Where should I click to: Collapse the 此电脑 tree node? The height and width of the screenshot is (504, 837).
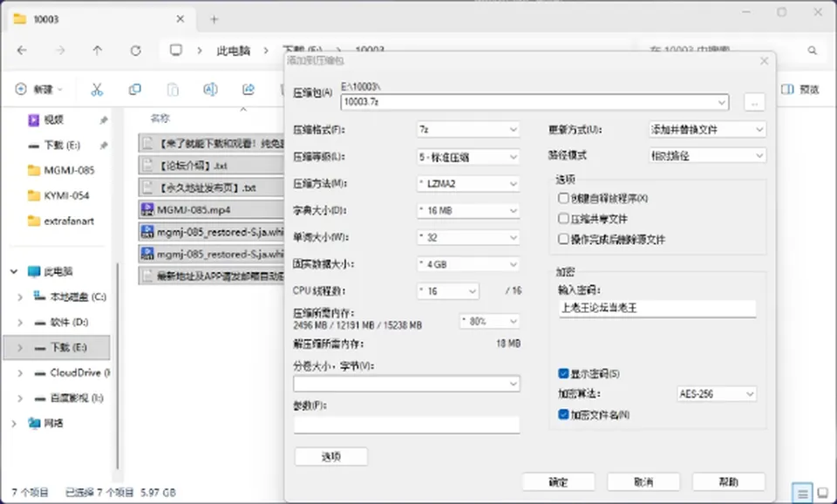(14, 272)
